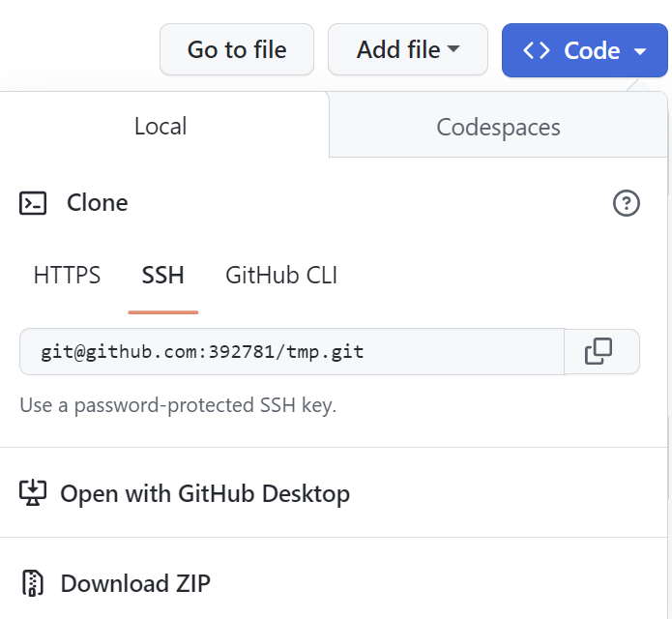The height and width of the screenshot is (619, 672).
Task: Click the terminal icon beside Clone
Action: click(x=33, y=203)
